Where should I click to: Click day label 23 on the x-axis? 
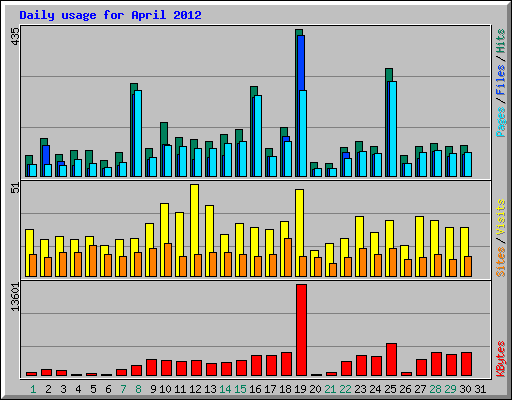click(360, 389)
